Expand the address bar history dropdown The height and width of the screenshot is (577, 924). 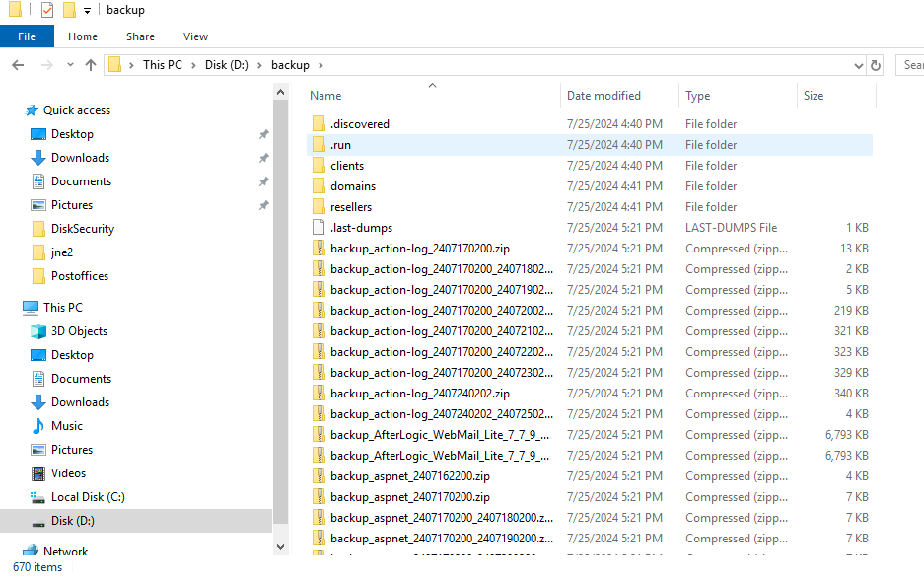pyautogui.click(x=858, y=65)
